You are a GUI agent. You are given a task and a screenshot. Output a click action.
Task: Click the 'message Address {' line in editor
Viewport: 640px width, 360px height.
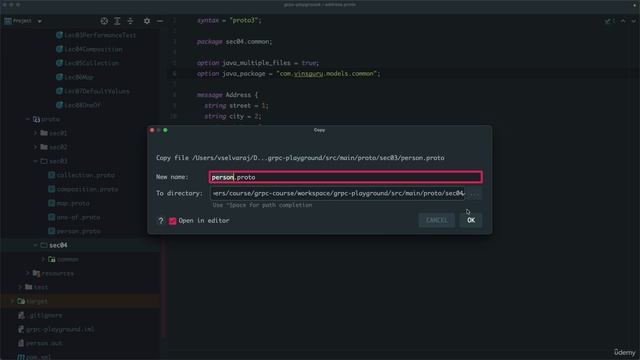pyautogui.click(x=227, y=95)
